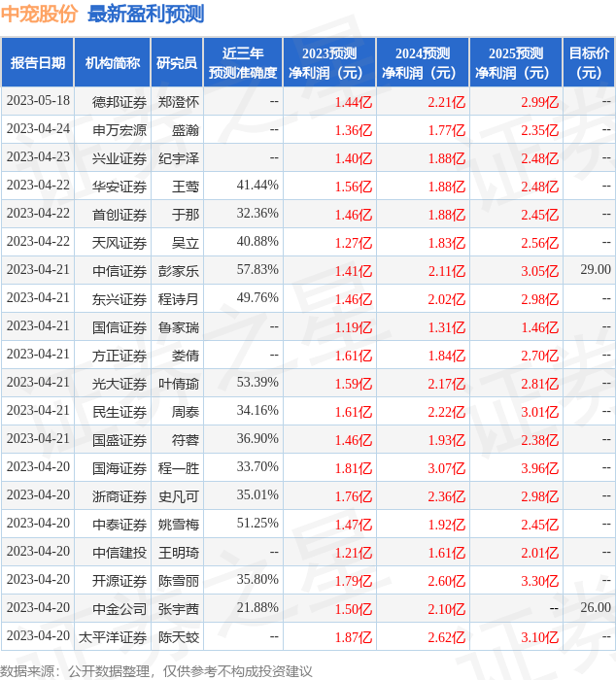Click researcher 程诗月
616x680 pixels.
pos(179,299)
